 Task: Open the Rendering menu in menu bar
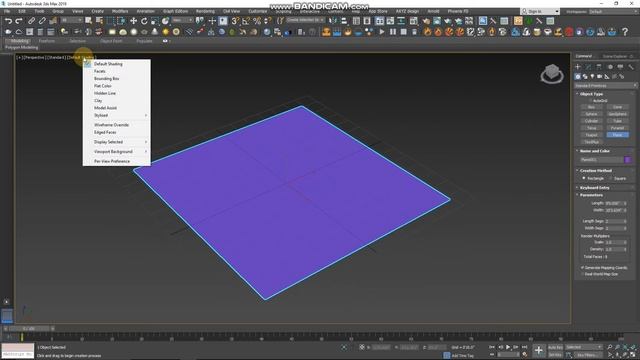205,11
